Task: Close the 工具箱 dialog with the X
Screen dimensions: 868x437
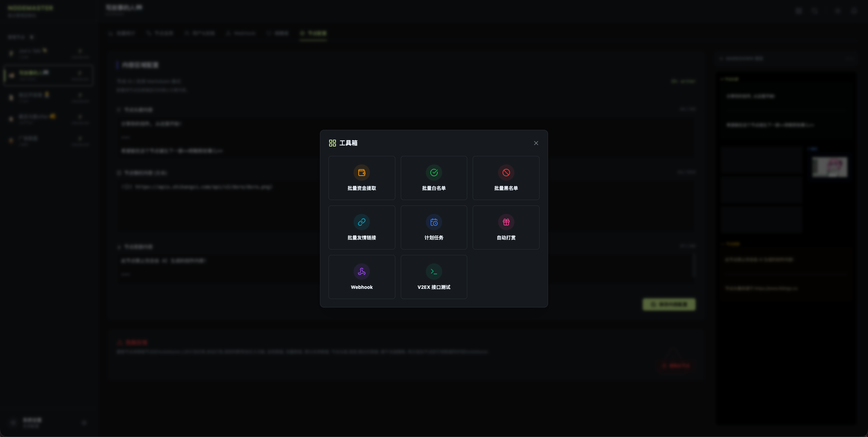Action: (536, 143)
